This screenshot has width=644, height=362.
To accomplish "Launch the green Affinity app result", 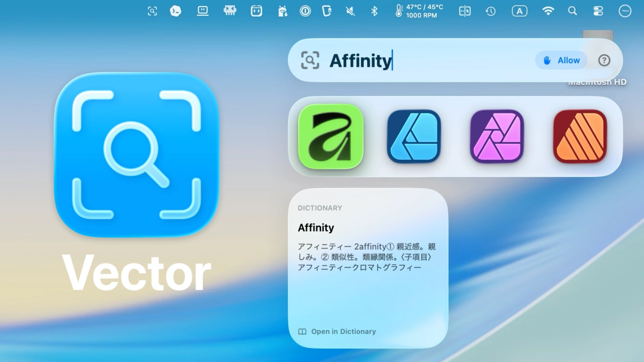I will 331,136.
